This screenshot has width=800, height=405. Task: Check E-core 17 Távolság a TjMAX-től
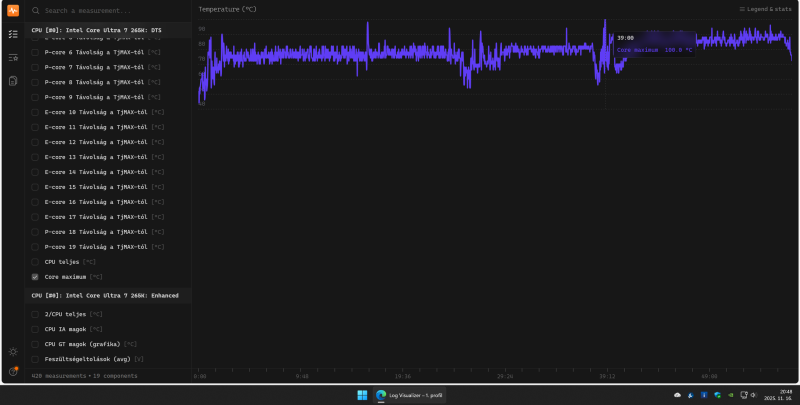click(x=35, y=217)
